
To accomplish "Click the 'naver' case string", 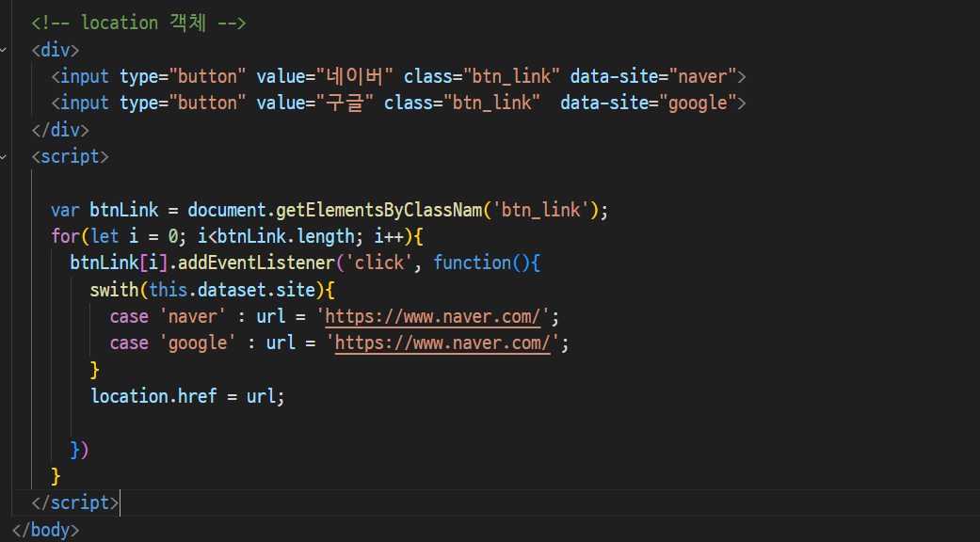I will 192,316.
